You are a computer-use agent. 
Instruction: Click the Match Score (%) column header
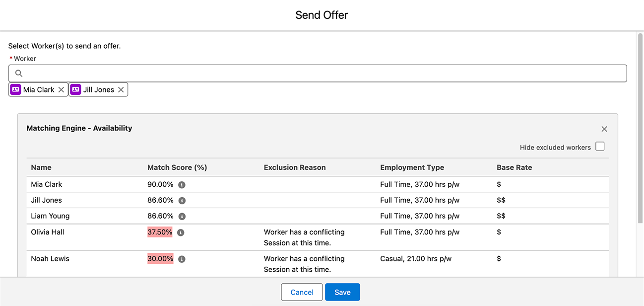coord(177,167)
